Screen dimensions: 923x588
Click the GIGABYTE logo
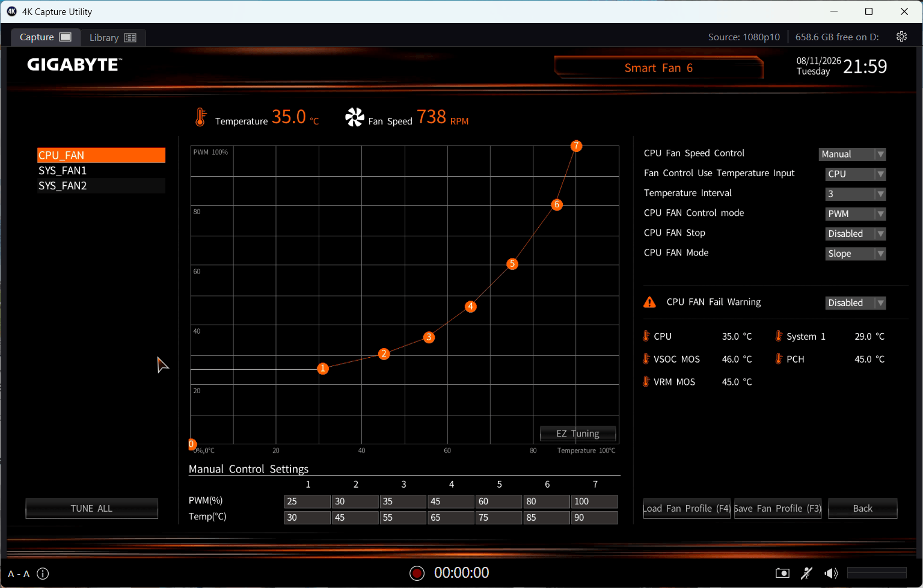coord(75,65)
